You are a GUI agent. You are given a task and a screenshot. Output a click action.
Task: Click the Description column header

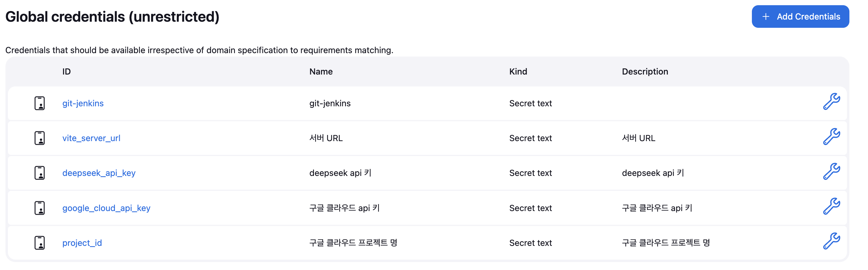click(x=645, y=71)
